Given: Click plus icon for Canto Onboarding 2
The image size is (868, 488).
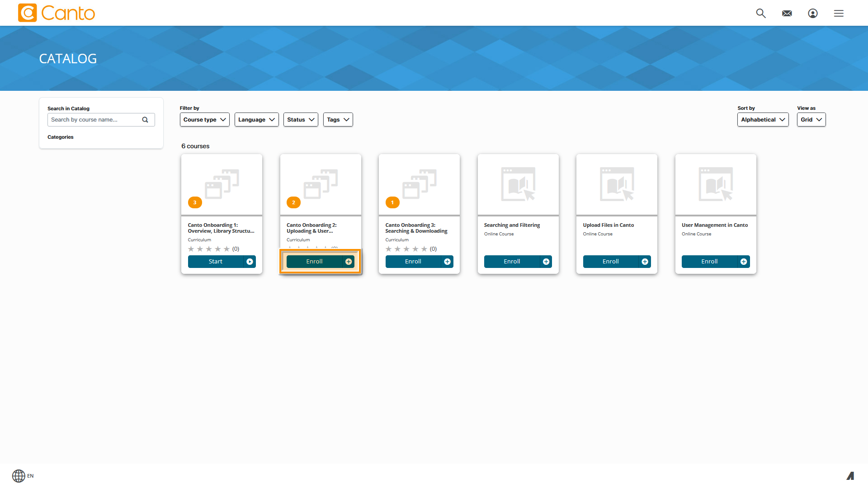Looking at the screenshot, I should (349, 262).
